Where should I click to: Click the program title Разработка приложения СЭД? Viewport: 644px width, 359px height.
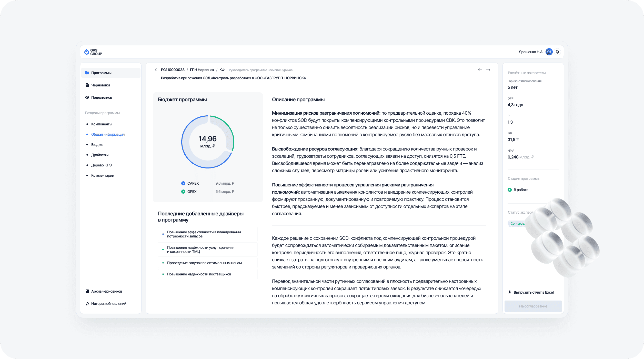(233, 78)
